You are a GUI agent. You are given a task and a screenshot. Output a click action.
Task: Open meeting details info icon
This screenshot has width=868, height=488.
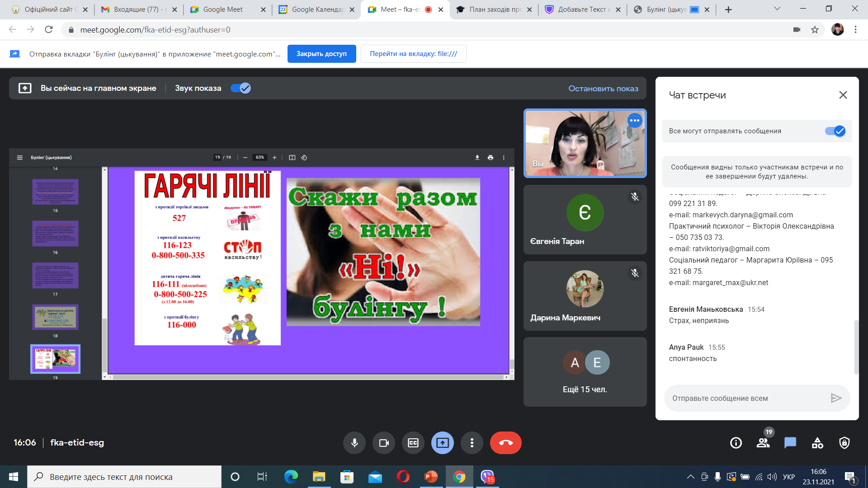[736, 443]
